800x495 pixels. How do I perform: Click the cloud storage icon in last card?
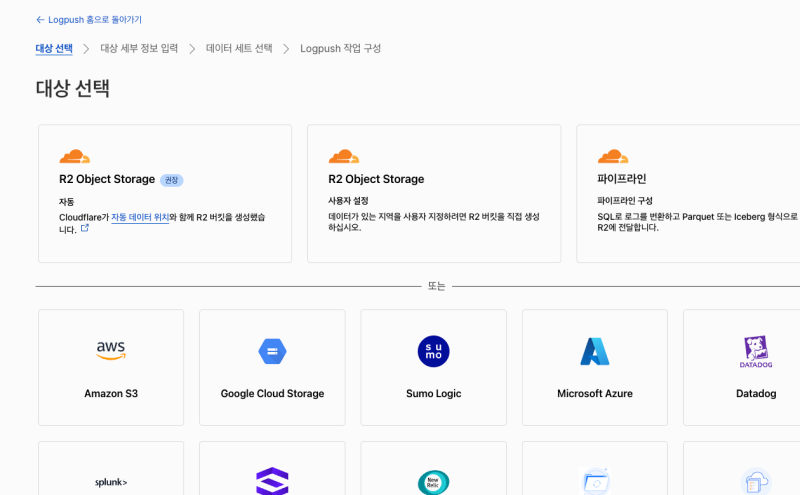[x=756, y=481]
